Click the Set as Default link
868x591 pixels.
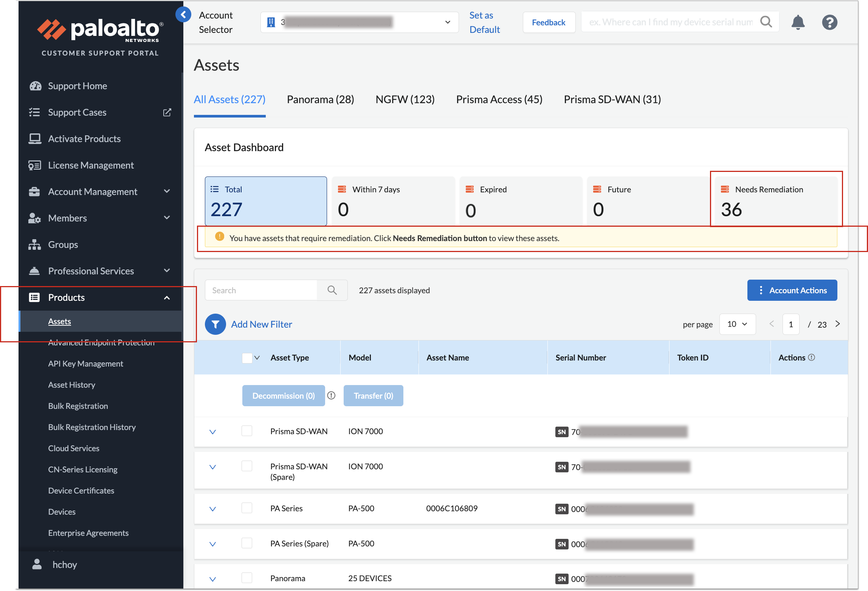[484, 22]
